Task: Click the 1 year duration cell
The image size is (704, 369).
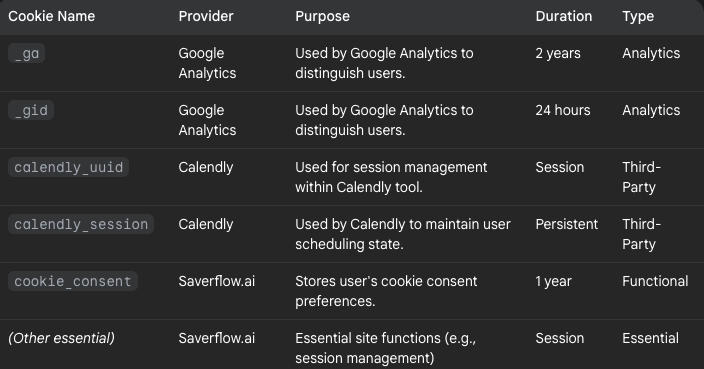Action: click(x=554, y=281)
